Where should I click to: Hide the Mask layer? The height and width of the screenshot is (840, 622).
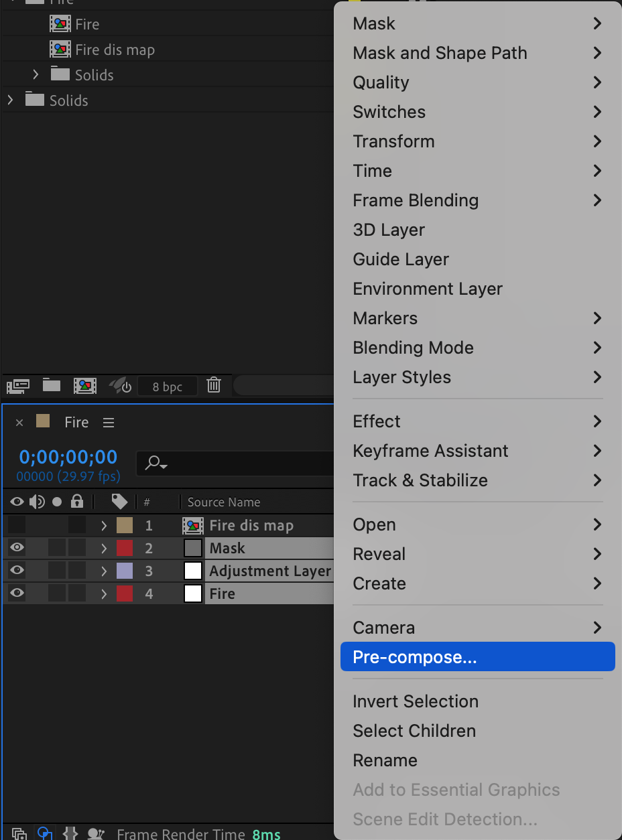[x=17, y=548]
